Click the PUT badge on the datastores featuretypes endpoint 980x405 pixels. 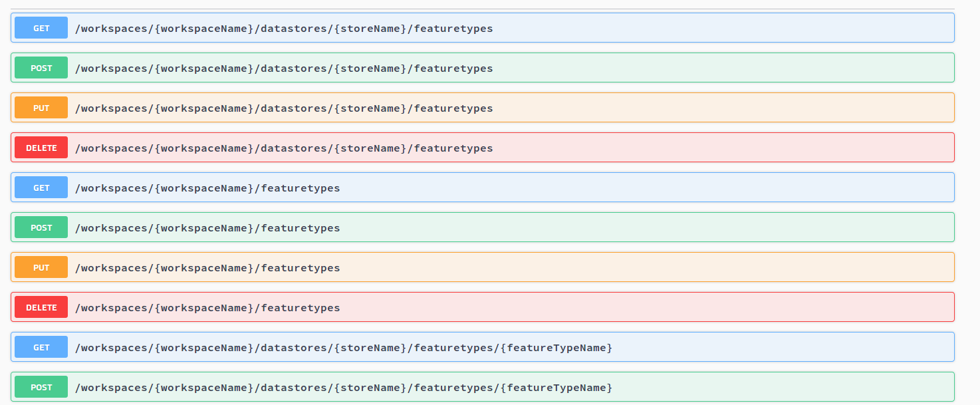(40, 107)
